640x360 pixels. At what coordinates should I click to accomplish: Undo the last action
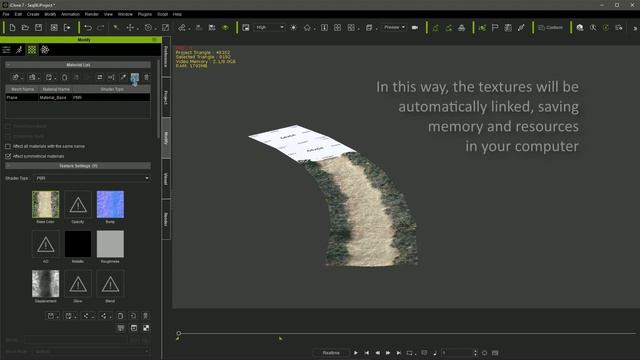(x=88, y=27)
